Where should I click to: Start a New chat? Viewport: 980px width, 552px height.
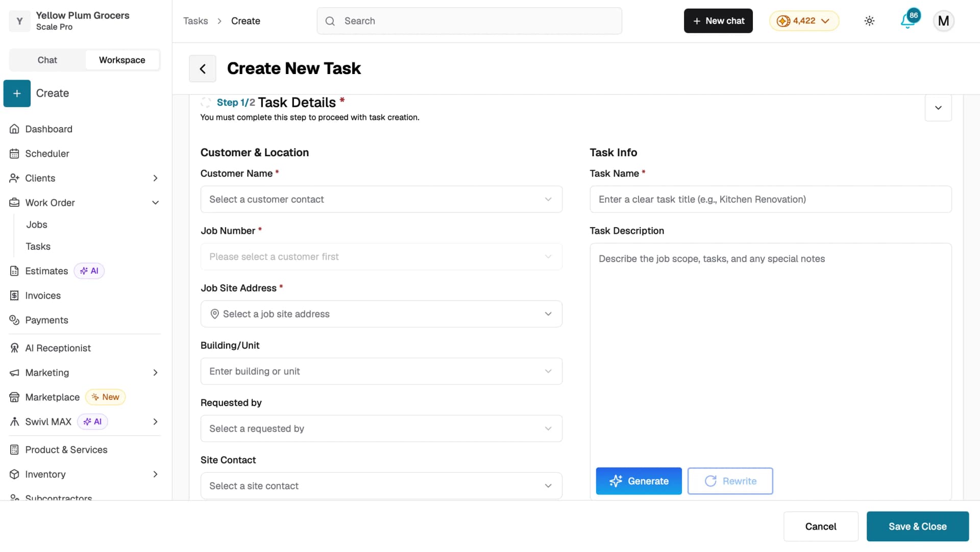tap(718, 21)
